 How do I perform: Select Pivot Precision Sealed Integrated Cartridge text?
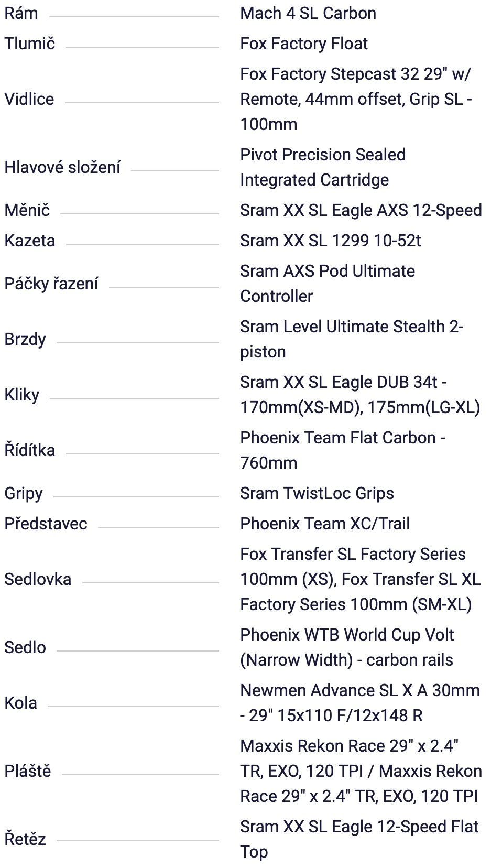(x=322, y=167)
